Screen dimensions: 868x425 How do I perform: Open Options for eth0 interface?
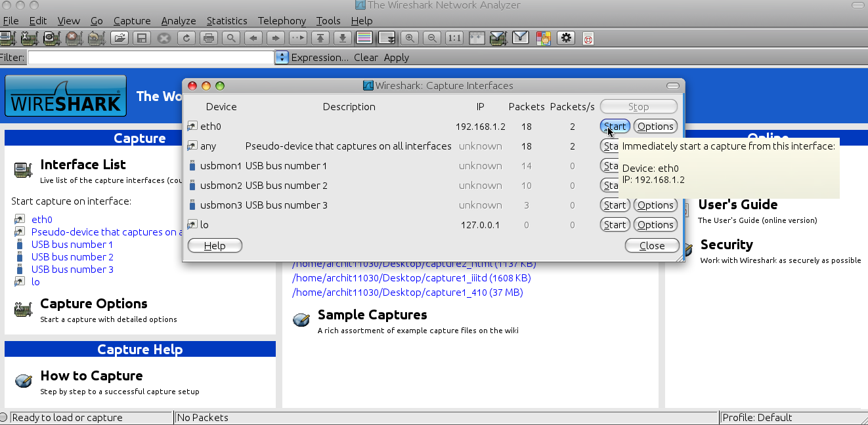[655, 127]
